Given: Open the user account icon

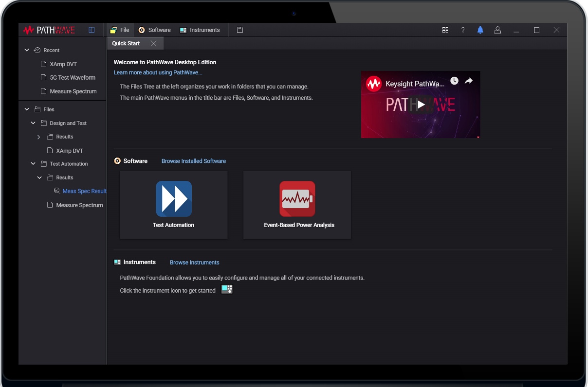Looking at the screenshot, I should tap(497, 30).
